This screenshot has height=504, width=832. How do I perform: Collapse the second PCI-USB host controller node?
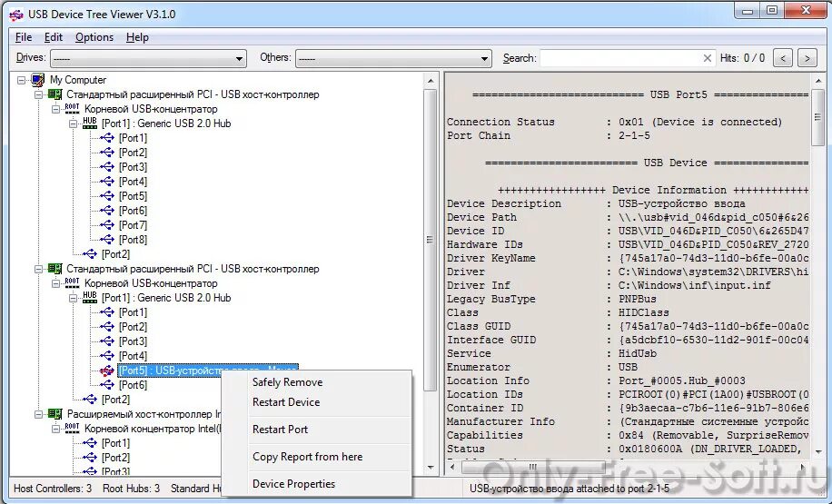[x=38, y=269]
